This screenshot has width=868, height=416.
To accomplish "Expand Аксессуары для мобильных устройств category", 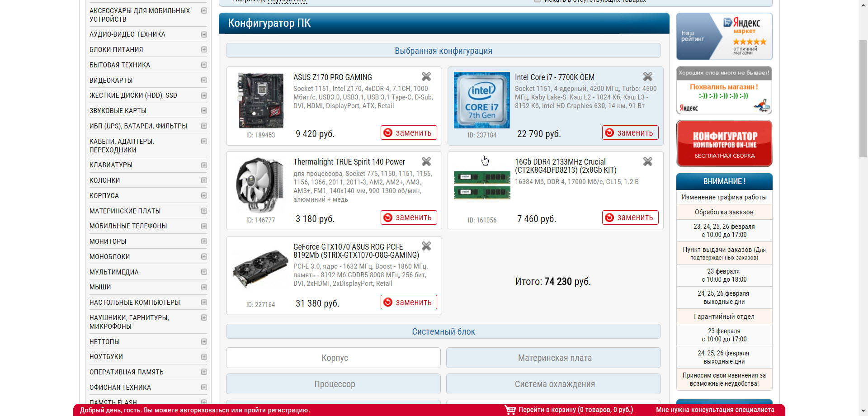I will 204,10.
